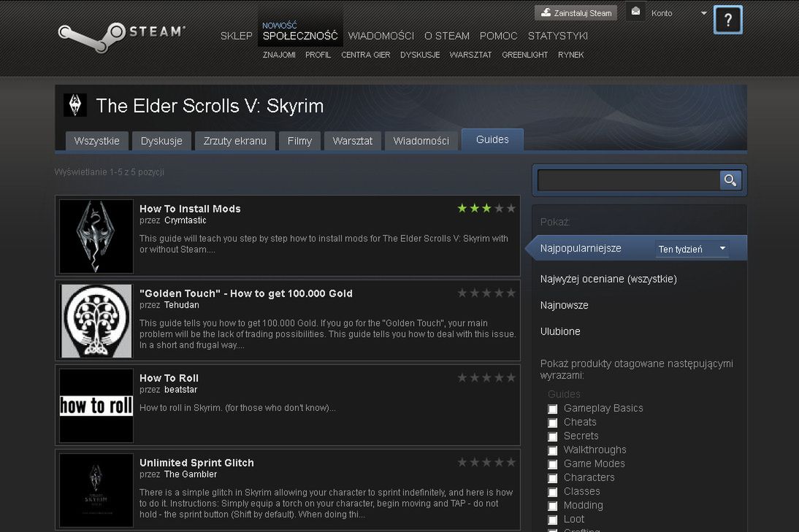Go to CENTRA GIER submenu link
Viewport: 799px width, 532px height.
point(366,55)
